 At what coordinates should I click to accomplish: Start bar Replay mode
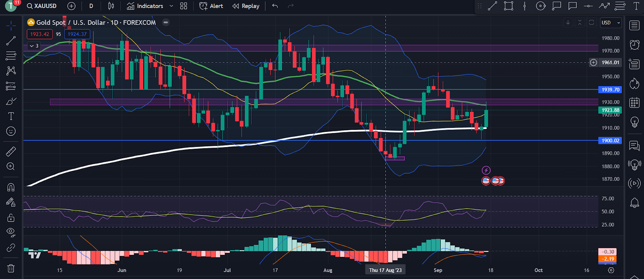[x=246, y=6]
